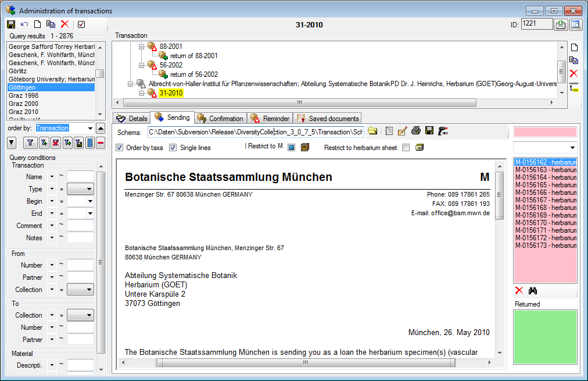Click the blue striped list icon in the query toolbar
This screenshot has height=381, width=588.
[x=90, y=143]
